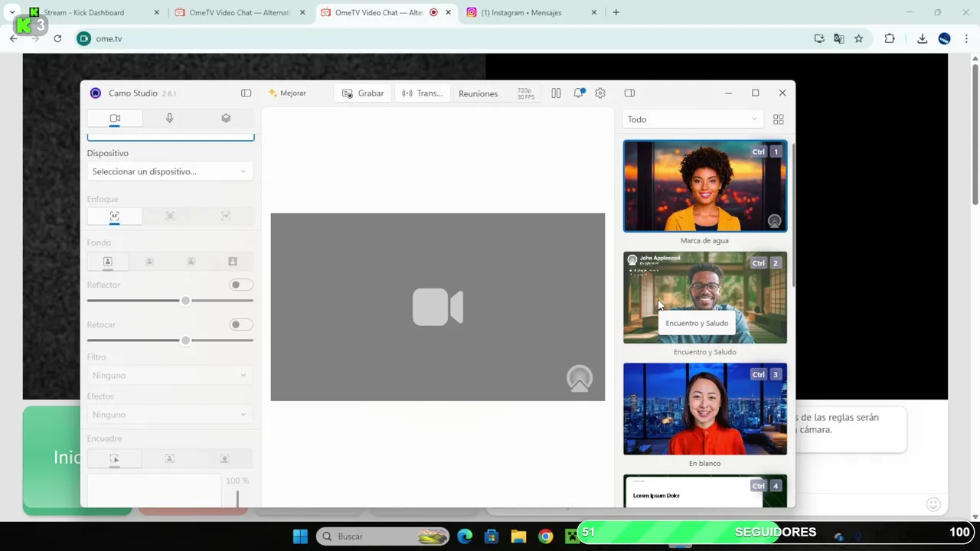Open Chrome downloads icon
The image size is (980, 551).
click(x=922, y=38)
